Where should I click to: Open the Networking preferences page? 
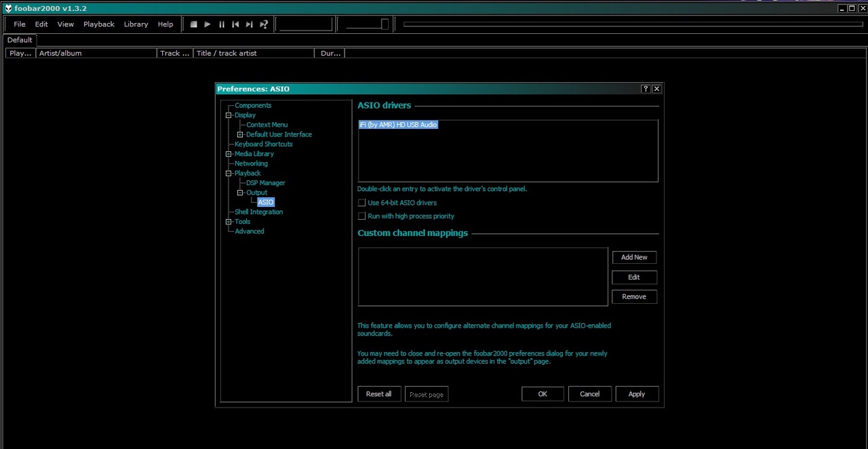coord(251,163)
